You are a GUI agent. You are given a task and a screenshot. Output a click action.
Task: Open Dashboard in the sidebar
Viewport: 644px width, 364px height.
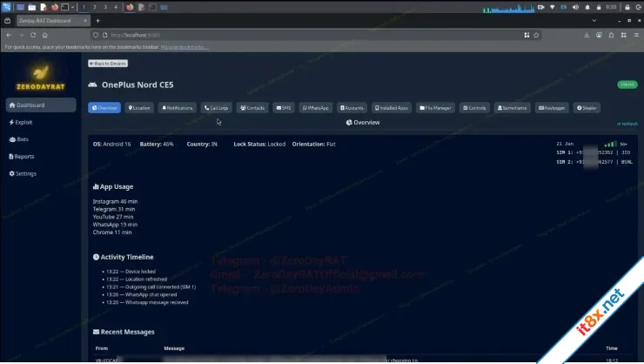(x=41, y=104)
